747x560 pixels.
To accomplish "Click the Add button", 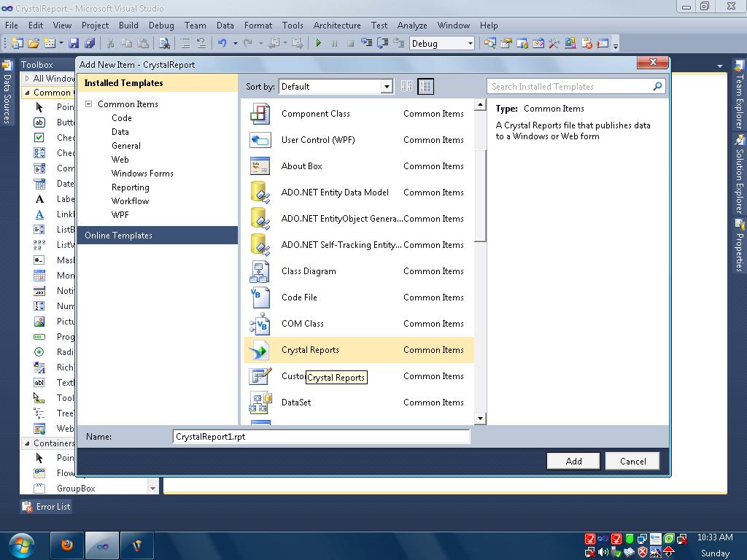I will tap(573, 461).
